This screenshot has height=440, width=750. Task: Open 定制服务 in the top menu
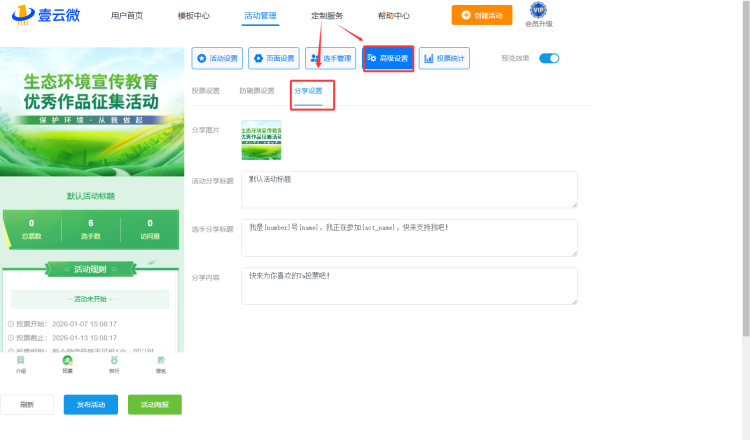coord(327,16)
